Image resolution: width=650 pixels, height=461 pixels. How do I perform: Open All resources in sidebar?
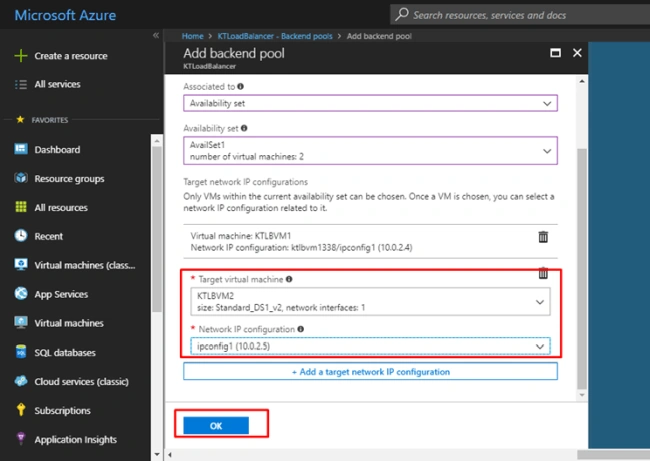[x=61, y=207]
